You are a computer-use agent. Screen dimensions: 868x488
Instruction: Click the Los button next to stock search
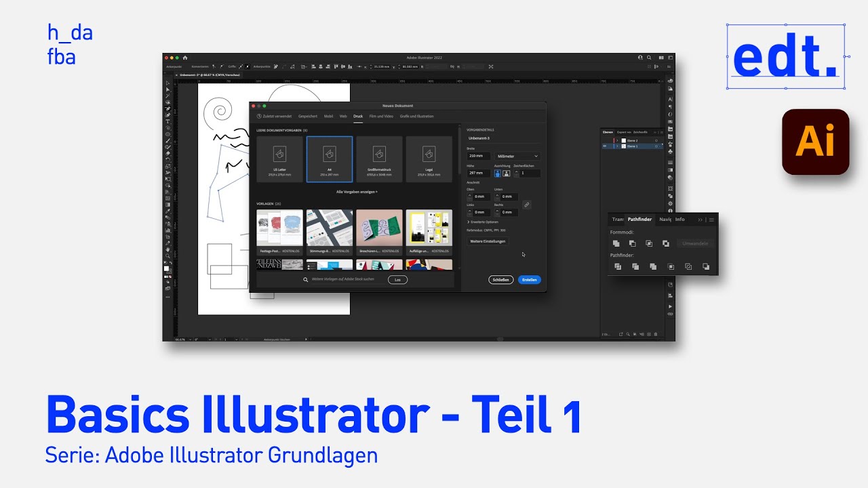pyautogui.click(x=397, y=279)
